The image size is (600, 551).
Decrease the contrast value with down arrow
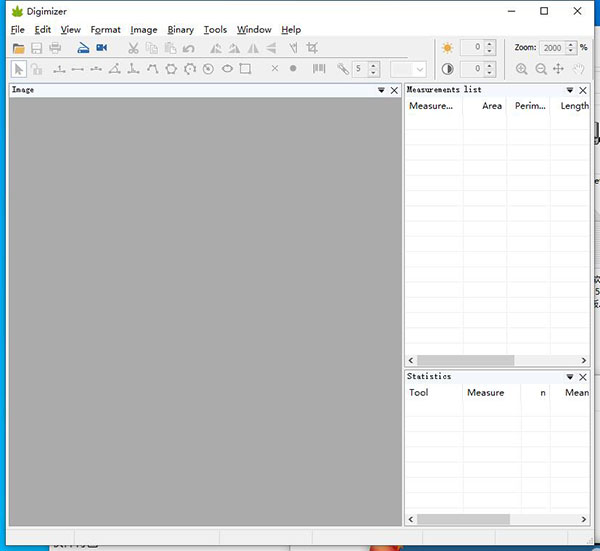point(489,73)
